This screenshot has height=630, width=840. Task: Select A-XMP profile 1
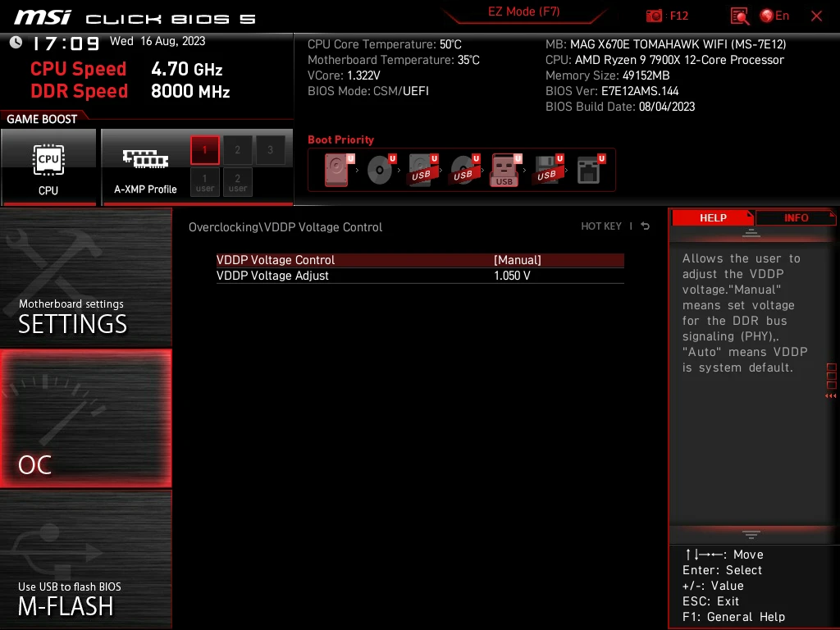(x=204, y=150)
